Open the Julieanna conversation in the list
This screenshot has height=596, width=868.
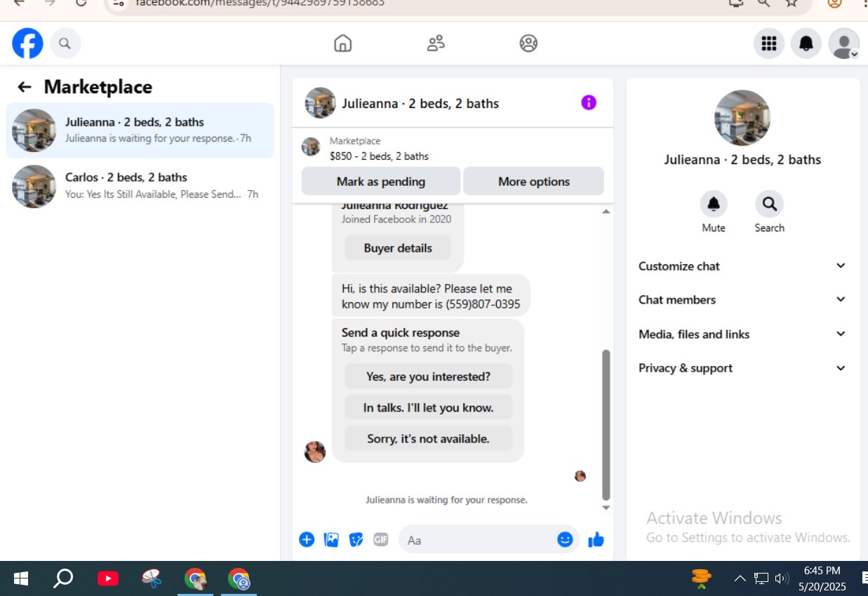pos(140,130)
